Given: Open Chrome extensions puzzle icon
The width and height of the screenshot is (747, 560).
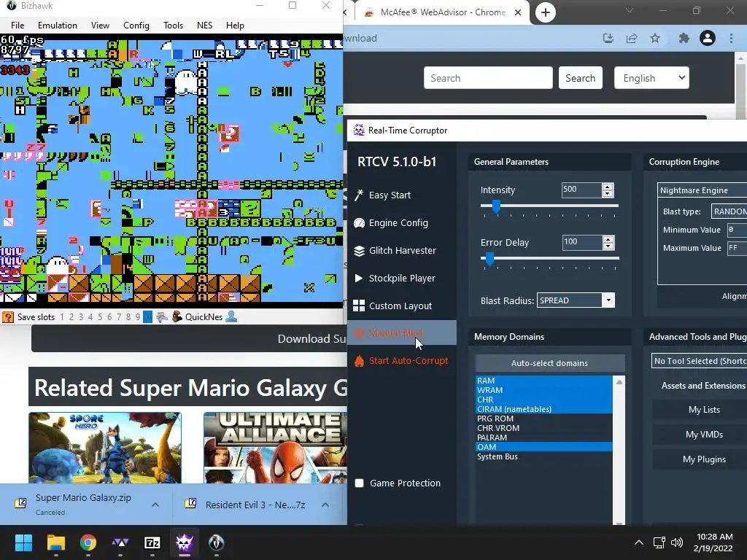Looking at the screenshot, I should point(684,38).
